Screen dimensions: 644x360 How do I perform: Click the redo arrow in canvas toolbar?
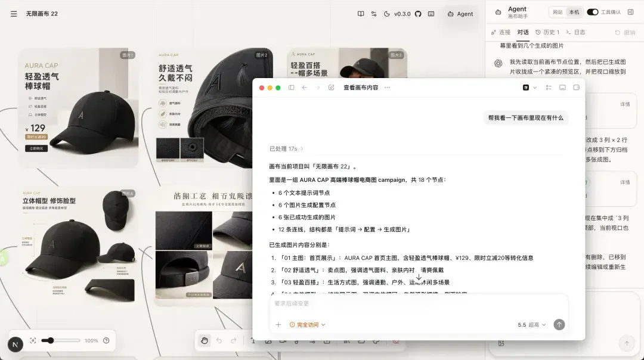pyautogui.click(x=234, y=341)
